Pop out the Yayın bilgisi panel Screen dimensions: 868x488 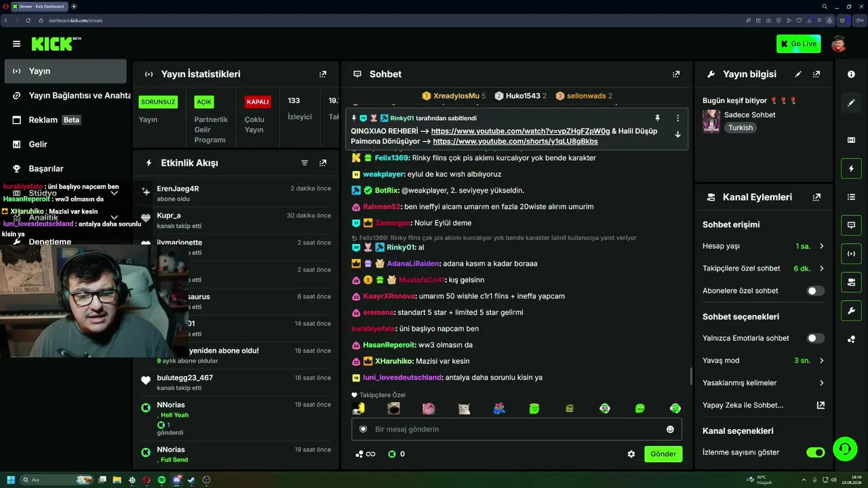point(816,74)
